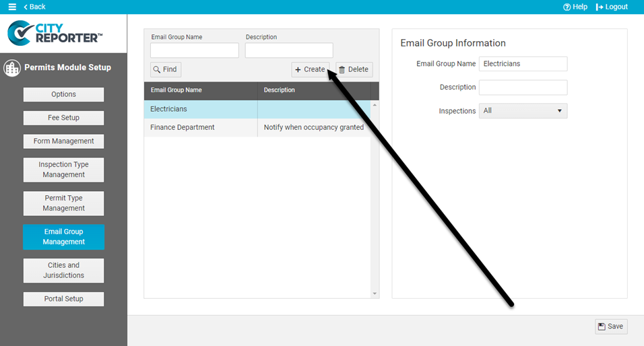Click the Find button
644x346 pixels.
coord(166,69)
